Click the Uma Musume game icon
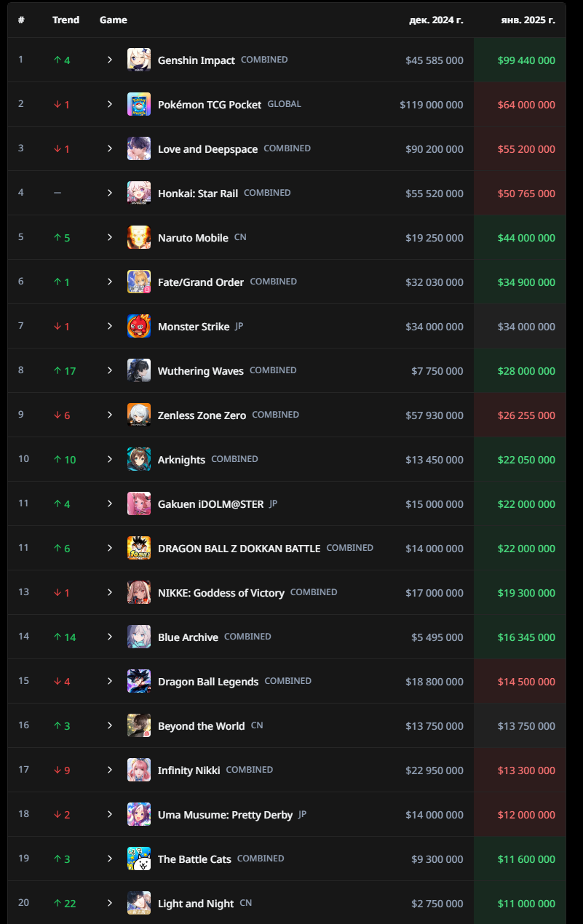Screen dimensions: 583x924 pos(139,814)
